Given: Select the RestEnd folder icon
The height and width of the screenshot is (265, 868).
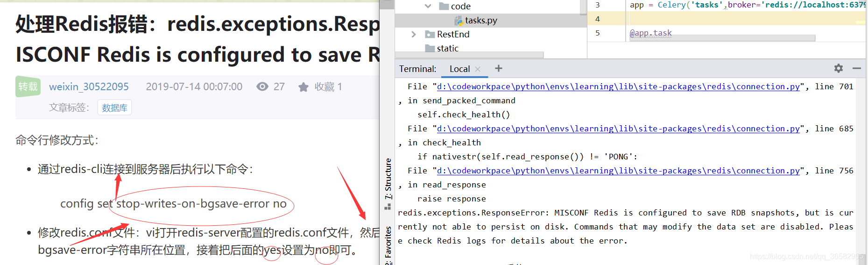Looking at the screenshot, I should 430,35.
